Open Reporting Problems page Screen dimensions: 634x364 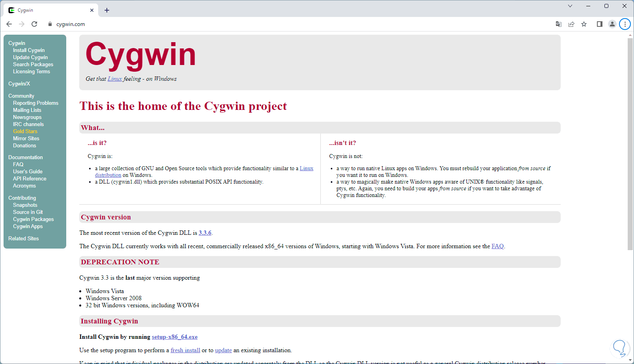[x=35, y=103]
